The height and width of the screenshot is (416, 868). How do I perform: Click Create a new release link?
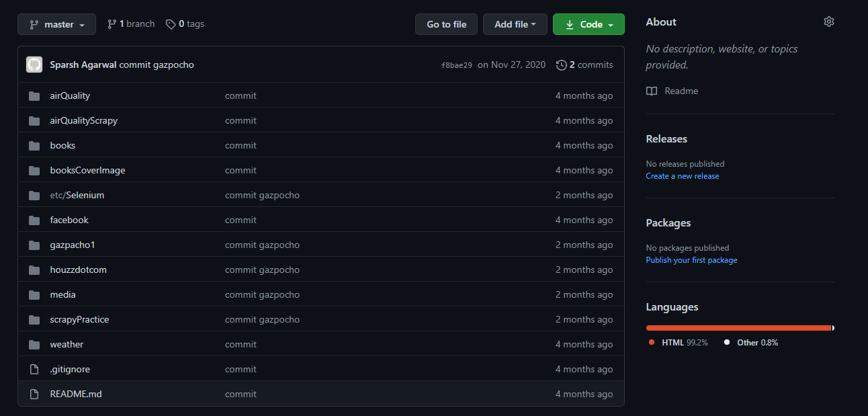tap(682, 176)
